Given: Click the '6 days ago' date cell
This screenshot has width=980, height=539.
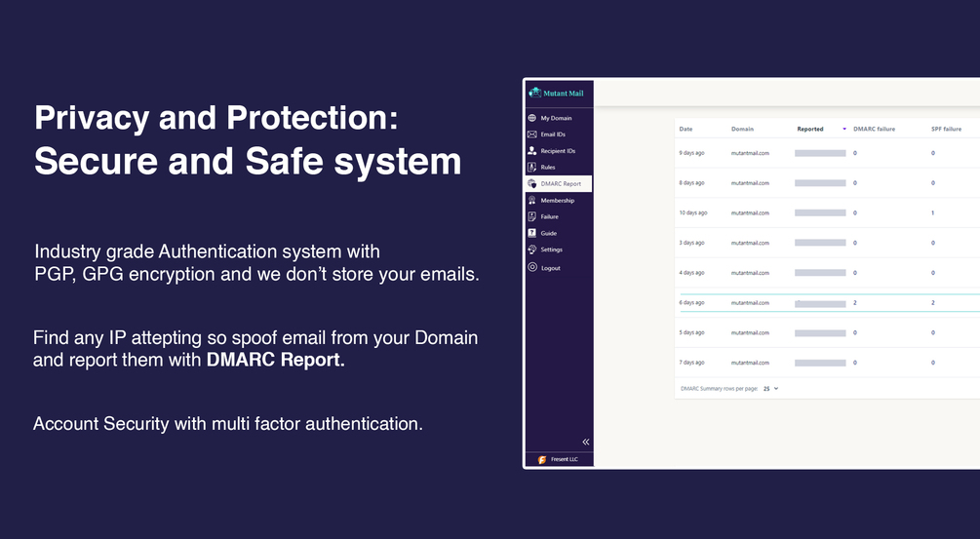Looking at the screenshot, I should point(691,303).
